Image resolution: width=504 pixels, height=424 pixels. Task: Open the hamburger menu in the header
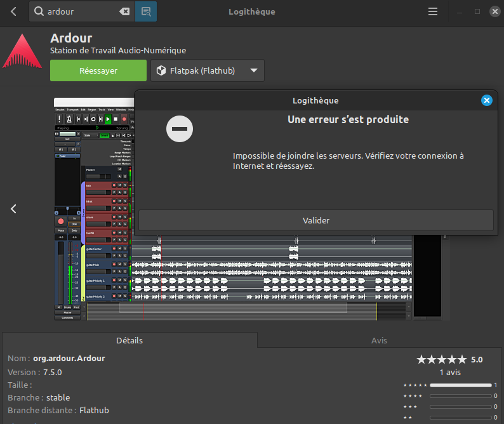coord(433,11)
